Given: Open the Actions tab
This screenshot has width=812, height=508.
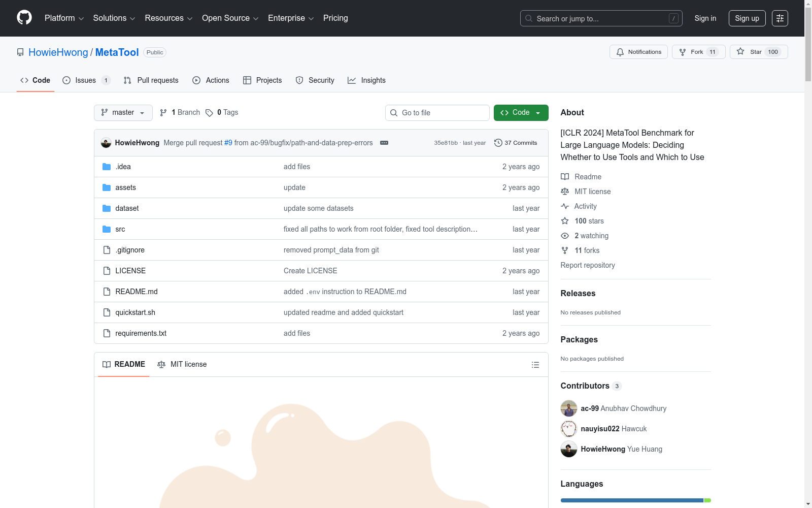Looking at the screenshot, I should click(x=211, y=80).
